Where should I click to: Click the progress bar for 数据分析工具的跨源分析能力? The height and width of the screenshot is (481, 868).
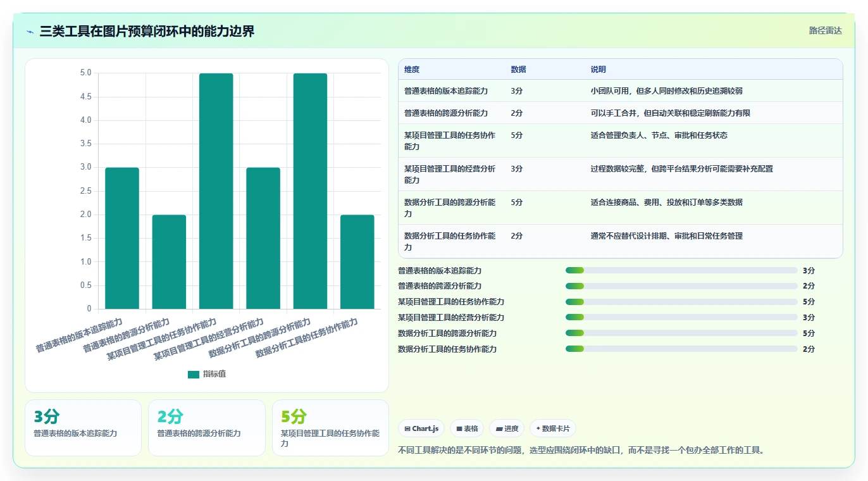click(681, 334)
